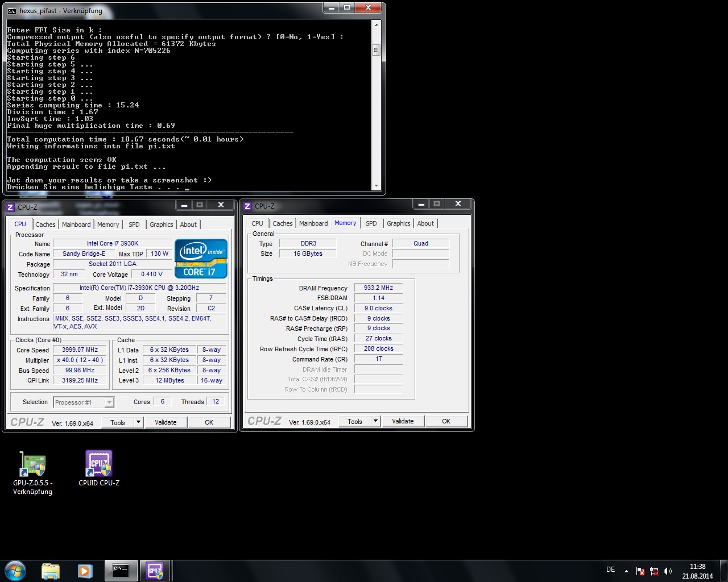This screenshot has width=728, height=582.
Task: Click OK in left CPU-Z window
Action: pyautogui.click(x=209, y=422)
